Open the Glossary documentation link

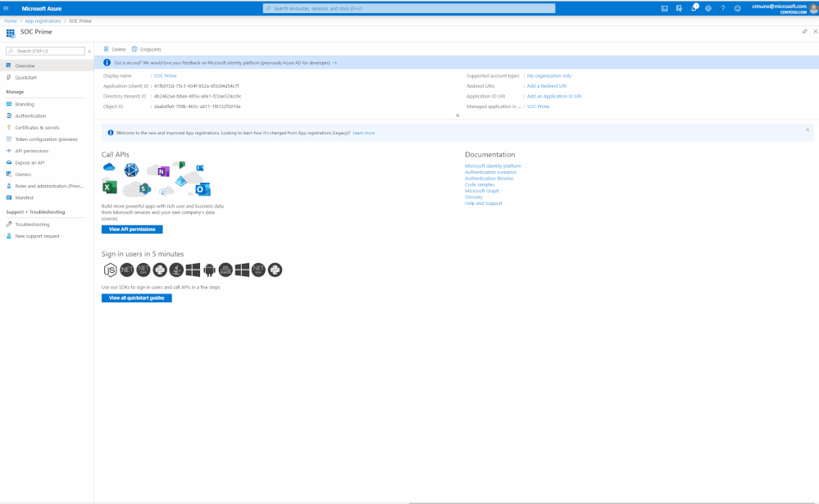coord(474,198)
